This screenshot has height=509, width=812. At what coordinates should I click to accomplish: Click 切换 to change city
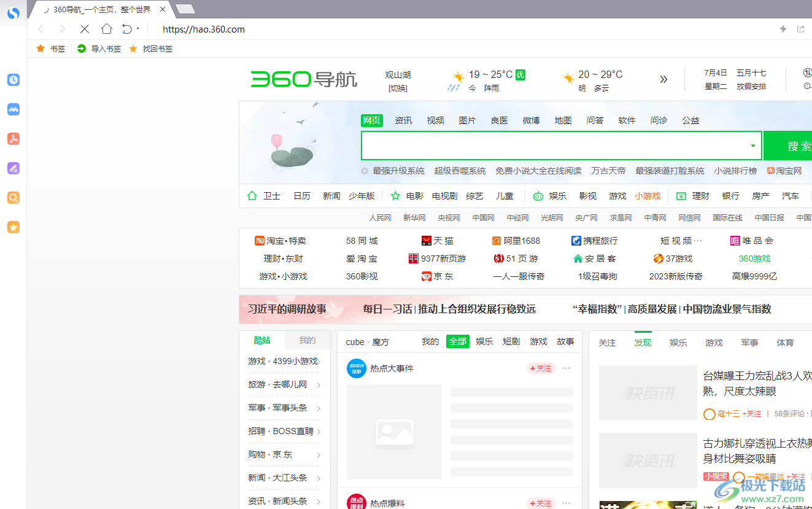(398, 88)
